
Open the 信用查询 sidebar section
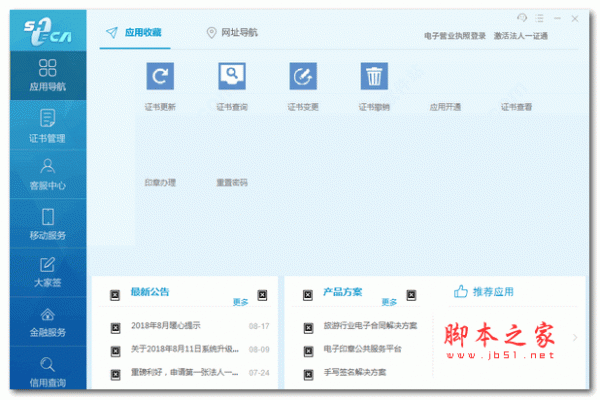pyautogui.click(x=48, y=369)
